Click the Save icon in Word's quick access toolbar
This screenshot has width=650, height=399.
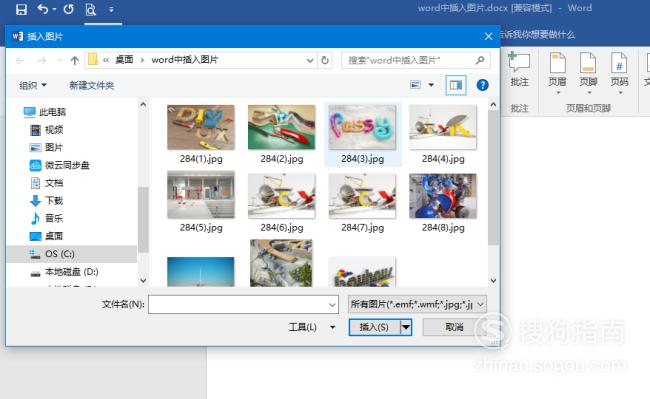click(x=21, y=9)
